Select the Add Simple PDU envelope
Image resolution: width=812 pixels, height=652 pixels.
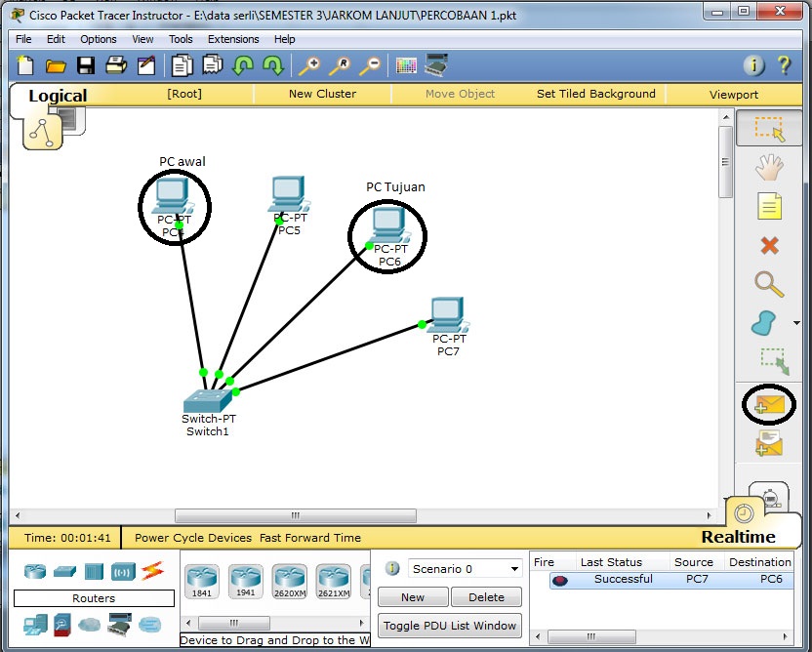[769, 404]
